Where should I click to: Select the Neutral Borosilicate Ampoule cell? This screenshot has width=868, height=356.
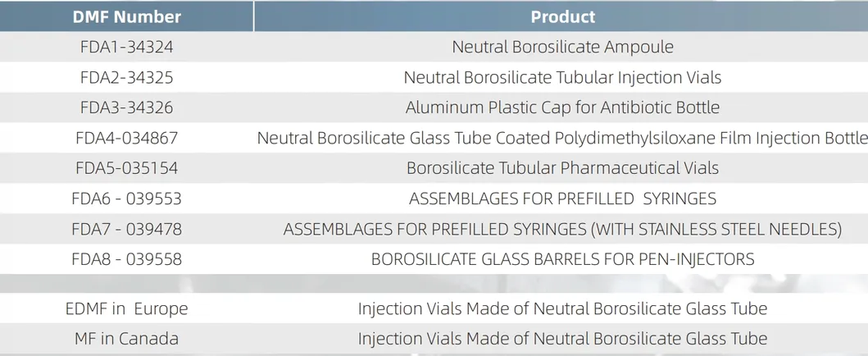click(x=562, y=47)
